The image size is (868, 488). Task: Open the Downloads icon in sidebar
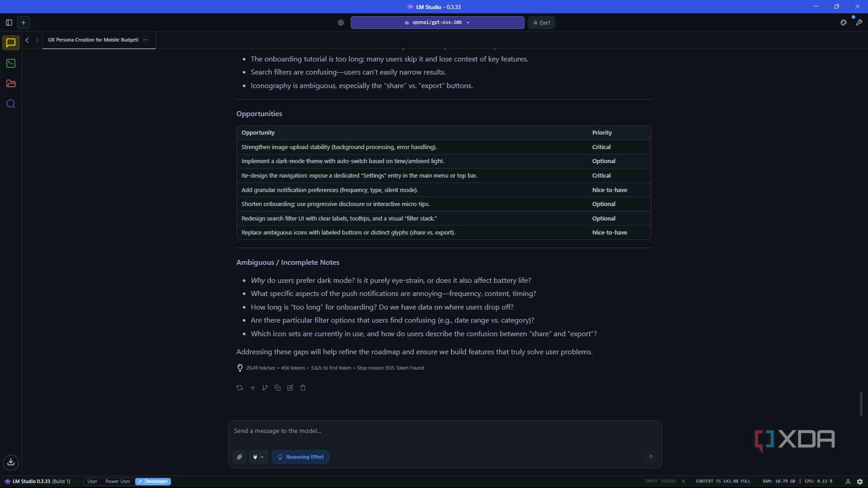[11, 462]
